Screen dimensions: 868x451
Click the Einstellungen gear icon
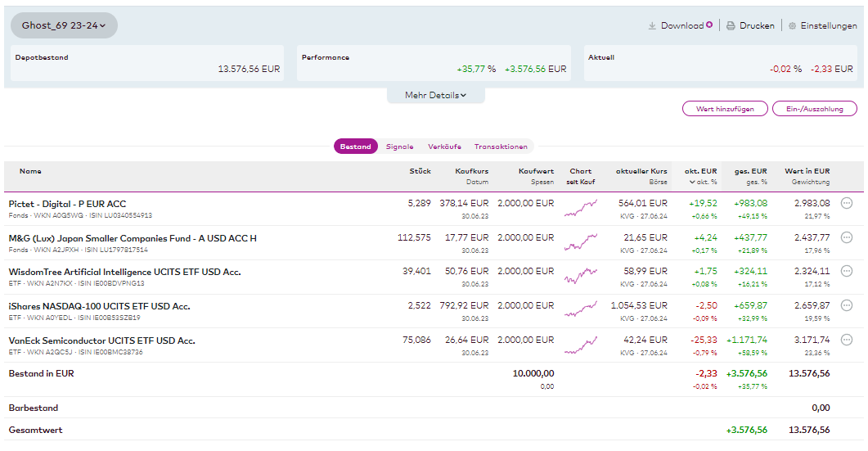tap(792, 26)
